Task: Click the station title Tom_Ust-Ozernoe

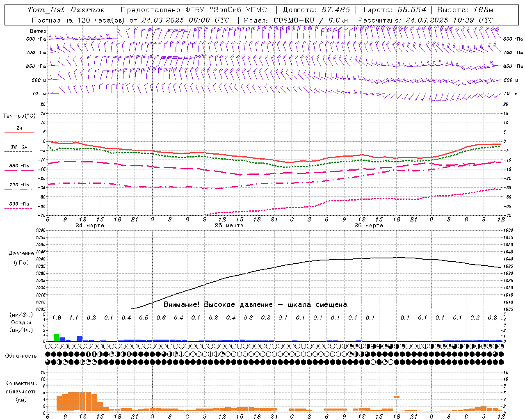Action: point(66,10)
